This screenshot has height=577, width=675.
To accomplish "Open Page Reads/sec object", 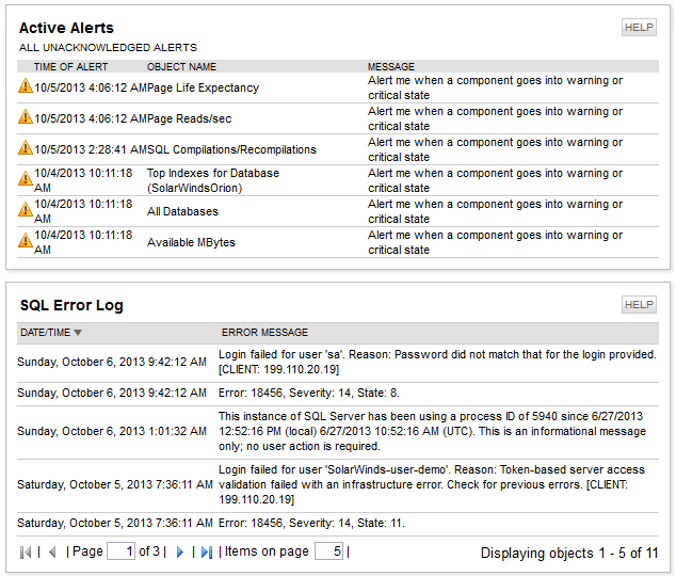I will 189,119.
